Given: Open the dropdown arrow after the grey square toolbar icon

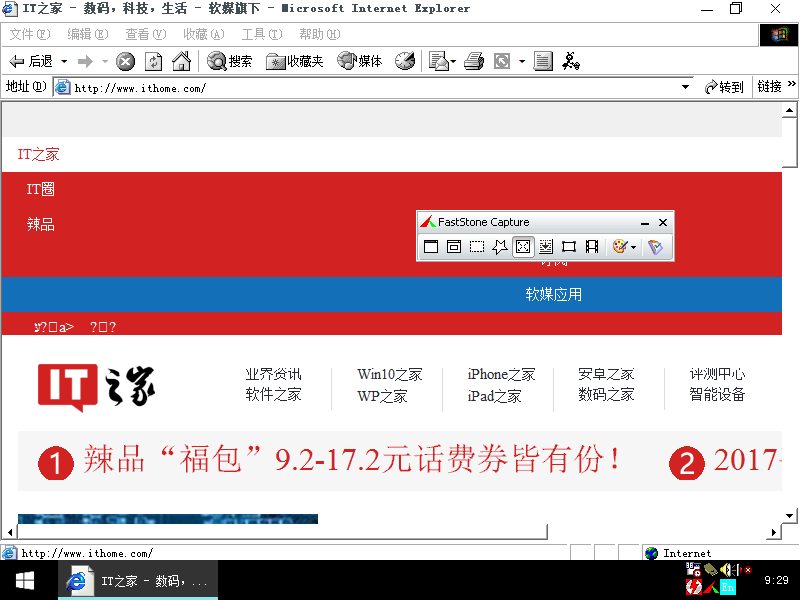Looking at the screenshot, I should (522, 62).
